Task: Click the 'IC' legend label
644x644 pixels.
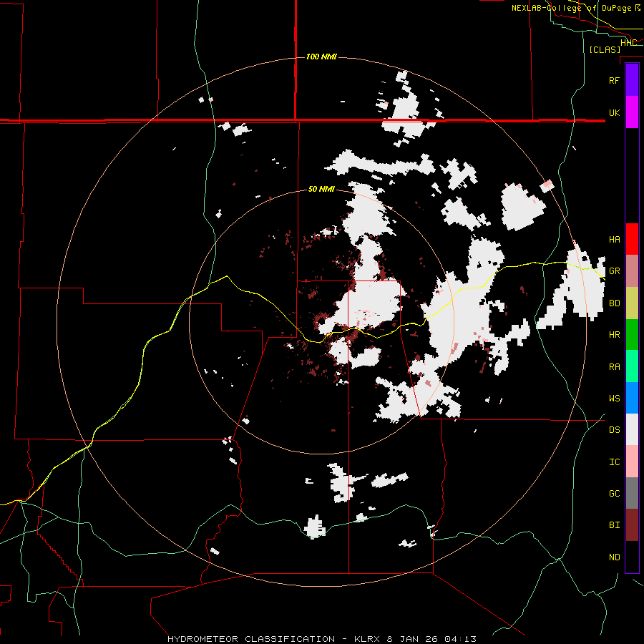Action: [615, 462]
